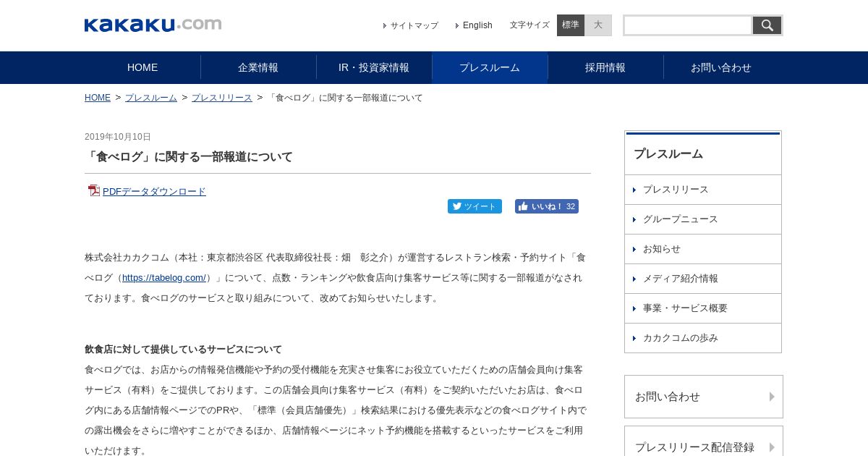Click the Facebook いいね! button
868x456 pixels.
click(x=547, y=206)
